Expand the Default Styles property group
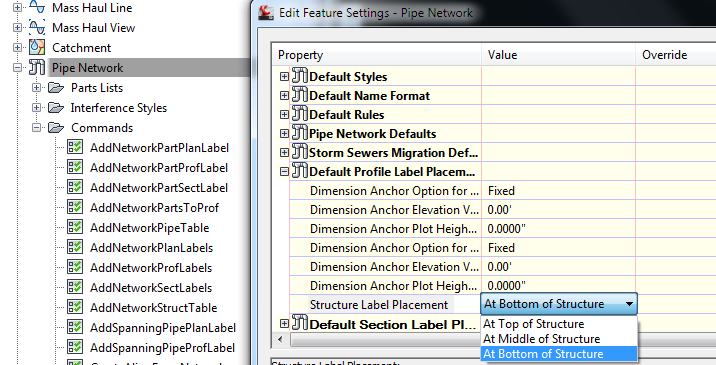The image size is (716, 365). 284,77
